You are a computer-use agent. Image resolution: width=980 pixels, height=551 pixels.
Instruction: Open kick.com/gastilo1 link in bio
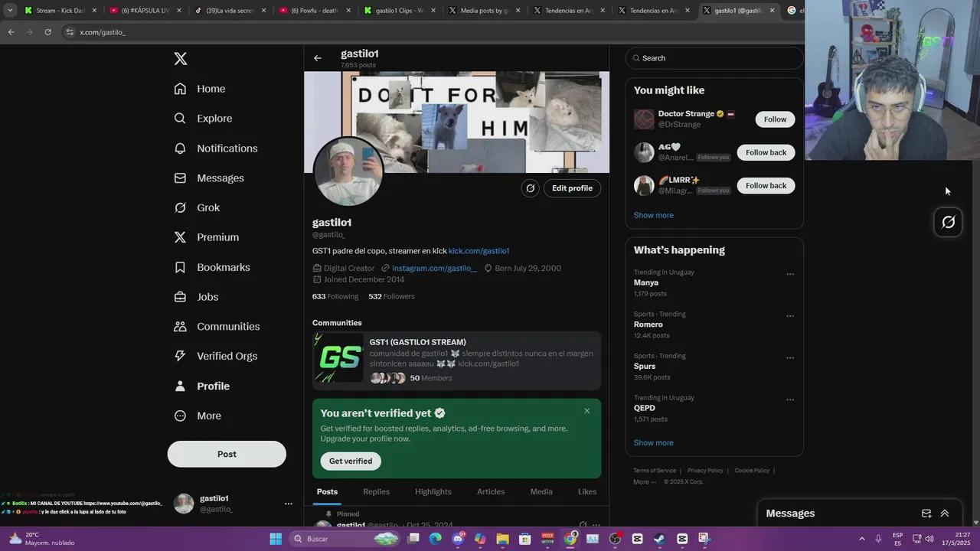point(479,251)
